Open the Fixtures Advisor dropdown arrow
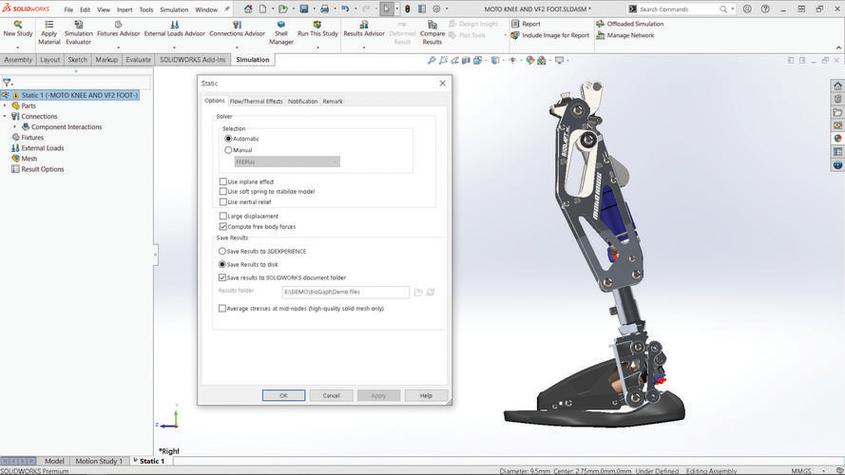The height and width of the screenshot is (475, 845). [x=118, y=47]
